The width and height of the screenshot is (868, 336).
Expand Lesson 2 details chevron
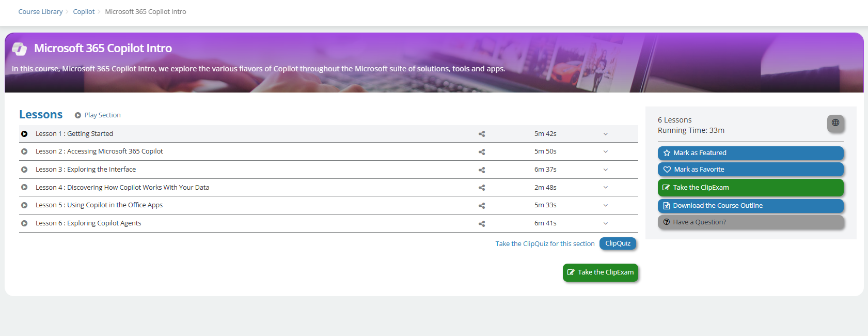pos(606,151)
